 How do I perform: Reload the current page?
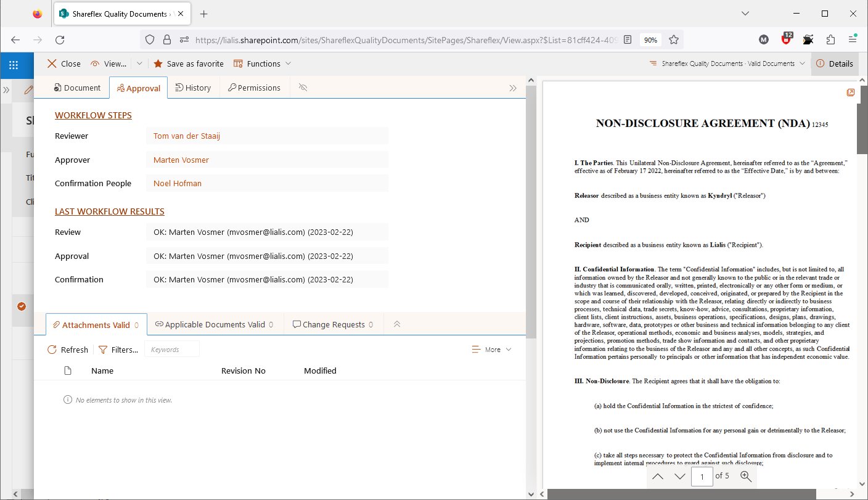tap(60, 39)
